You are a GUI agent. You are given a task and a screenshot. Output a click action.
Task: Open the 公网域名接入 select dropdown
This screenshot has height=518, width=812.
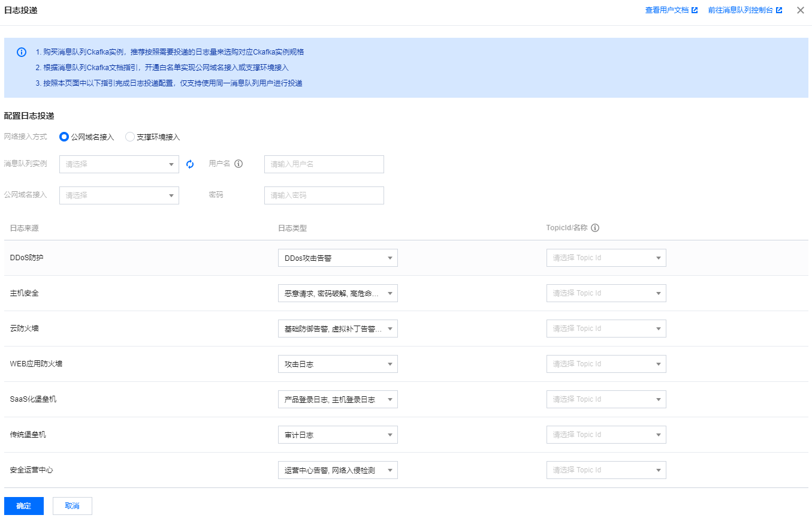[119, 195]
